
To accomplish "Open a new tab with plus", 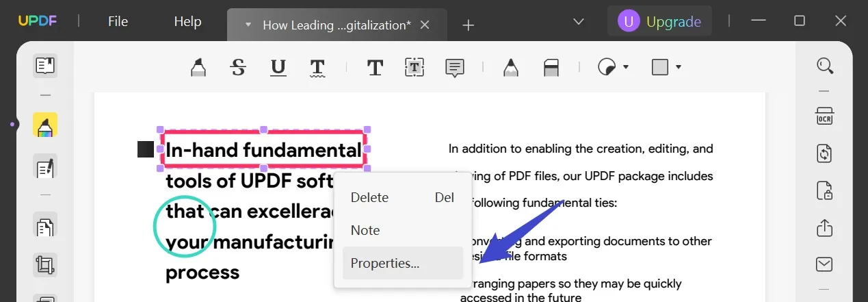I will click(468, 25).
